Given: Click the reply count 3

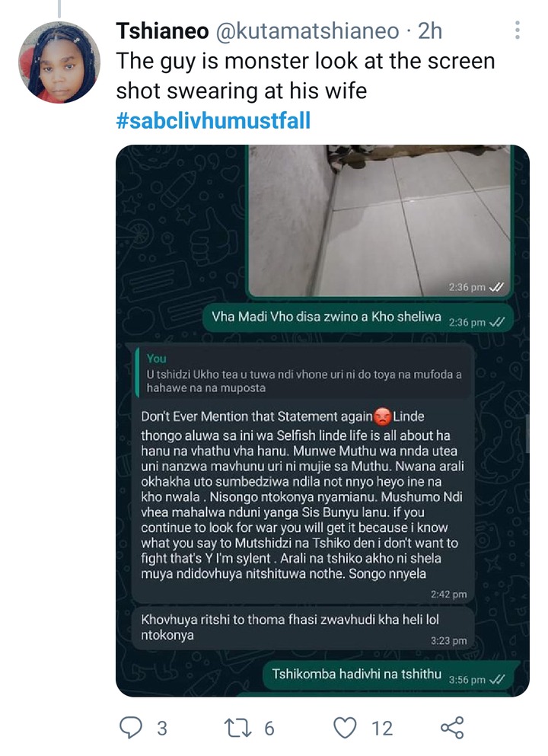Looking at the screenshot, I should coord(162,728).
